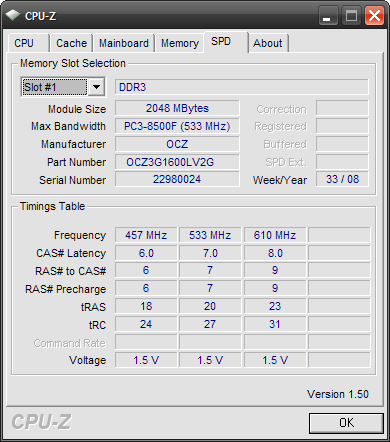Image resolution: width=390 pixels, height=442 pixels.
Task: Switch to the Memory tab
Action: [x=180, y=43]
